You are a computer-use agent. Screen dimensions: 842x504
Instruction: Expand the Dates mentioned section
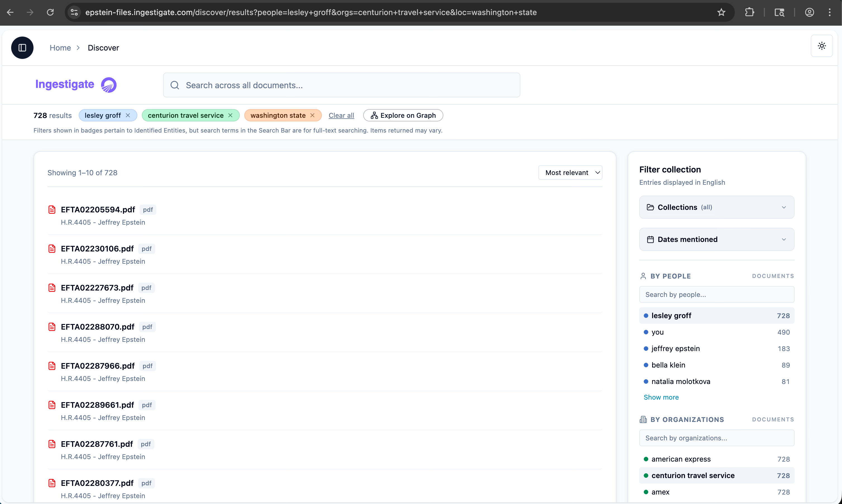point(784,239)
